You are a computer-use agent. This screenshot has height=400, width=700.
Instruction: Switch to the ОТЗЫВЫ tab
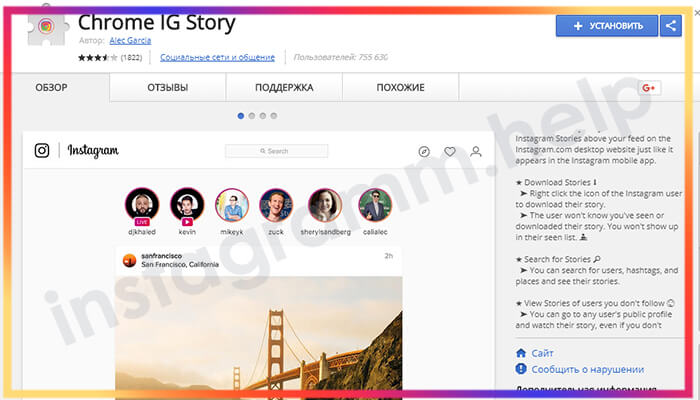pyautogui.click(x=168, y=88)
